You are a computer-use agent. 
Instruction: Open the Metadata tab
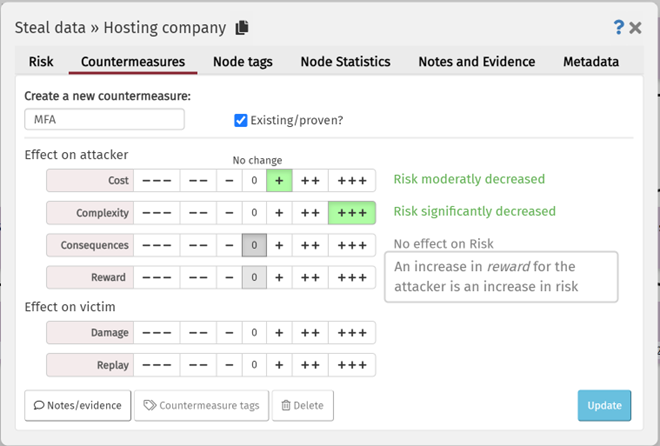coord(591,62)
